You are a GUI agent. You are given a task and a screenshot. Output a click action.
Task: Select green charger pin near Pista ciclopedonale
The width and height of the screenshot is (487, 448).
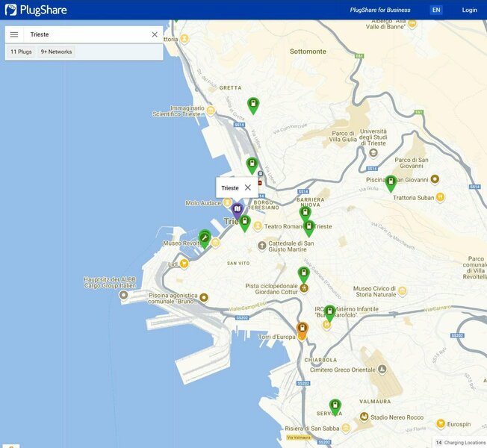click(x=303, y=274)
